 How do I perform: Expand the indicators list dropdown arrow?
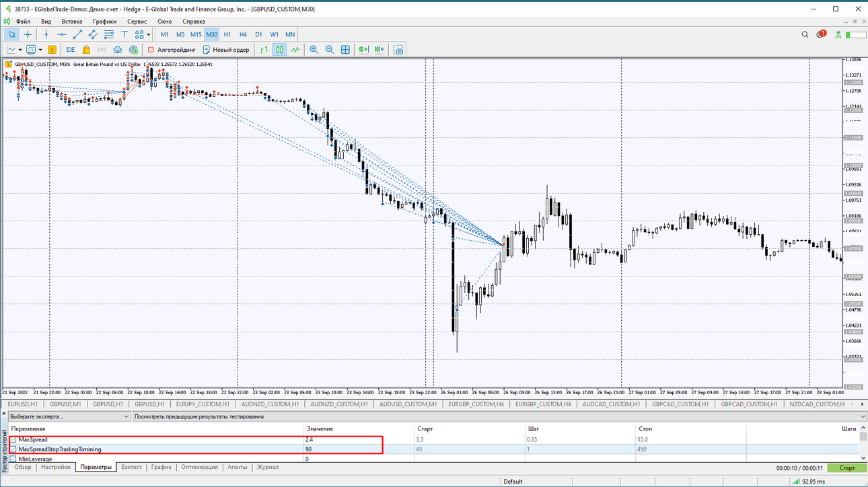[40, 50]
